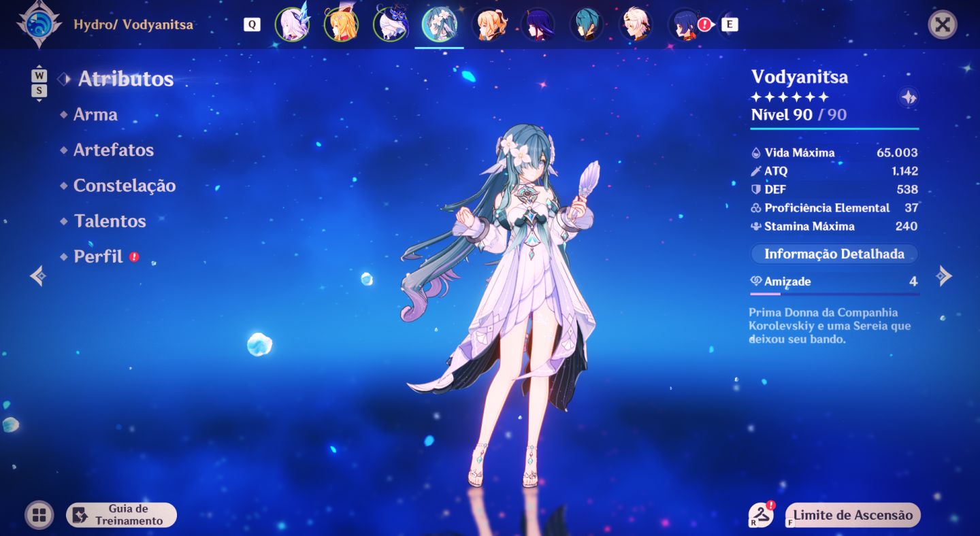Click the ATQ value 1.142

[x=904, y=171]
